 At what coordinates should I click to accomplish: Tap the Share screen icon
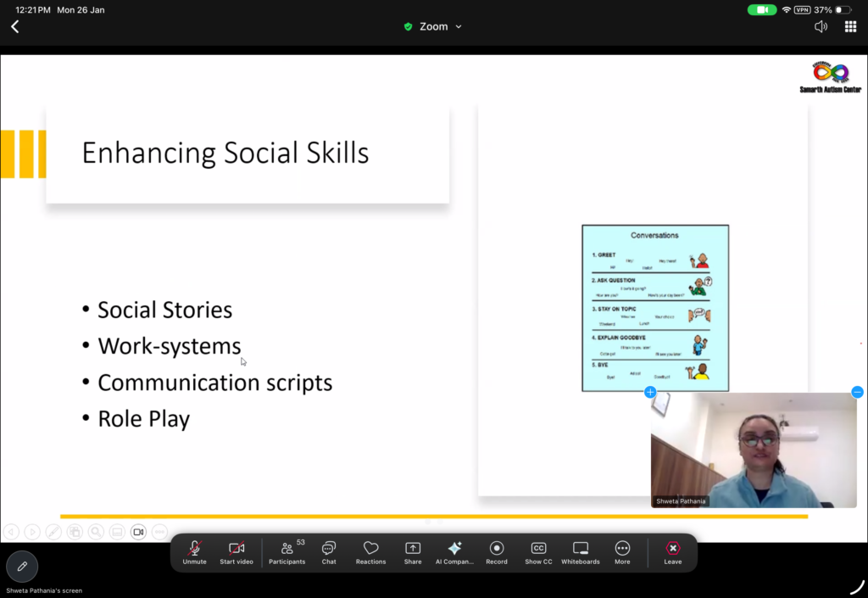click(413, 550)
